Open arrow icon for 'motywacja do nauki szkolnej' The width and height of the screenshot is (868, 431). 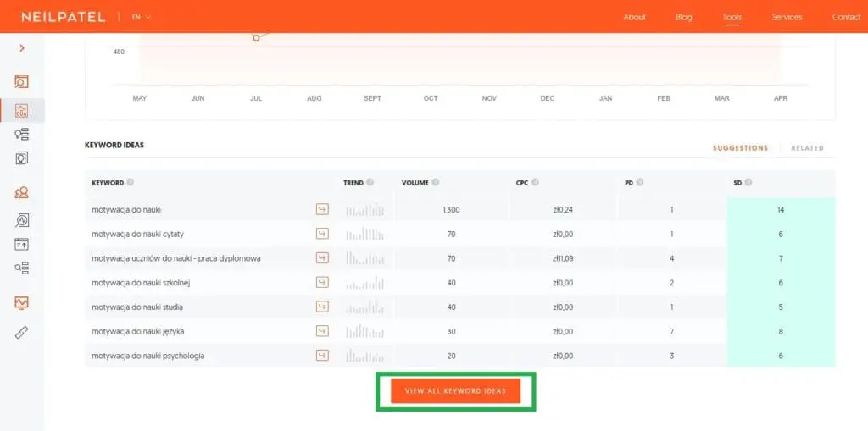click(x=322, y=282)
